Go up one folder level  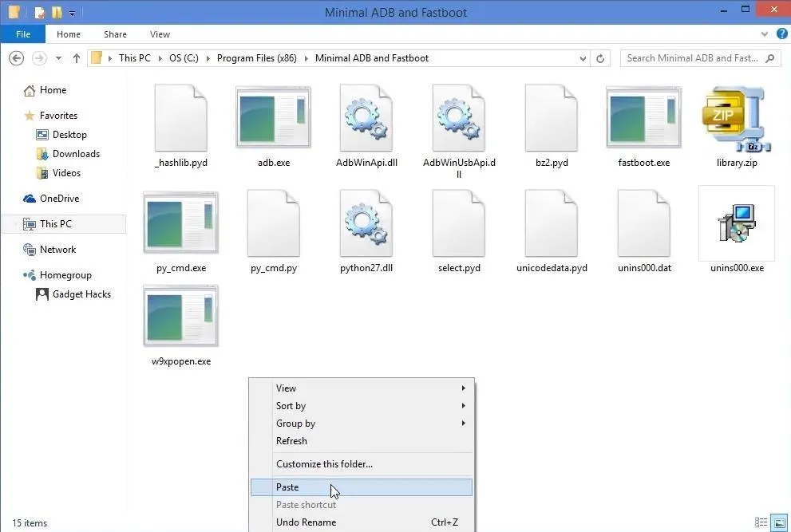coord(76,58)
